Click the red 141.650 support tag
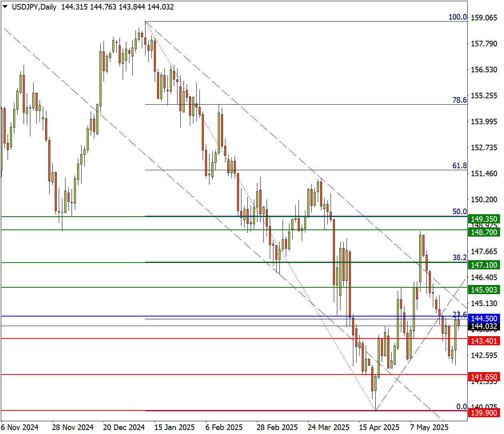The image size is (504, 434). coord(484,377)
